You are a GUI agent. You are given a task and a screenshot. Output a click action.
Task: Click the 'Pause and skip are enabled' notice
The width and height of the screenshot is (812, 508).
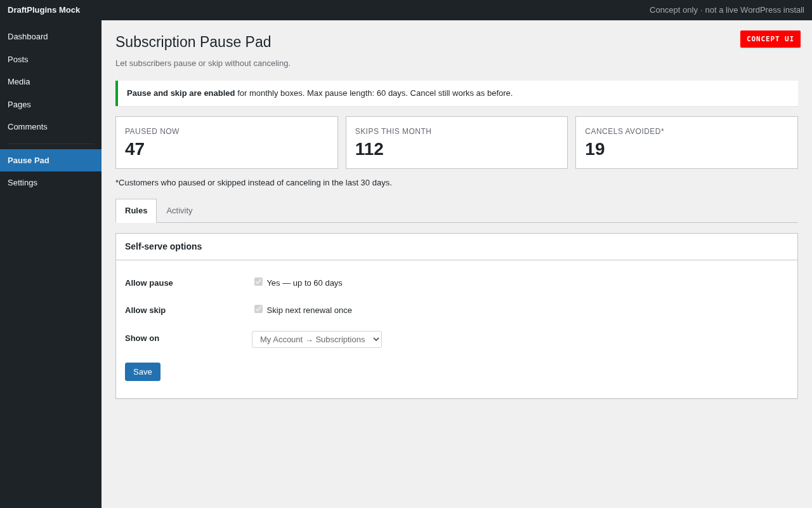point(457,93)
